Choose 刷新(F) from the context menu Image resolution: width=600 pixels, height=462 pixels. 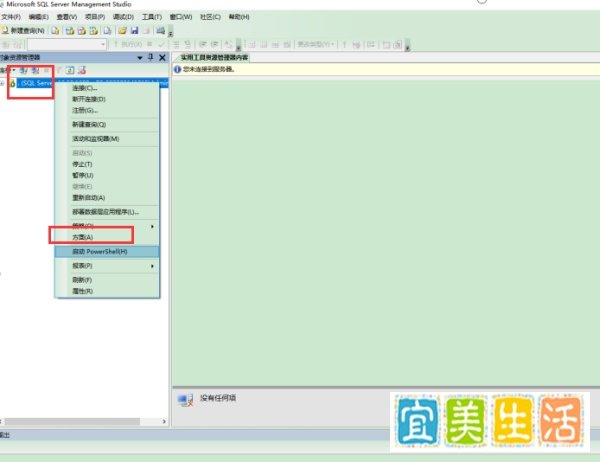[107, 280]
